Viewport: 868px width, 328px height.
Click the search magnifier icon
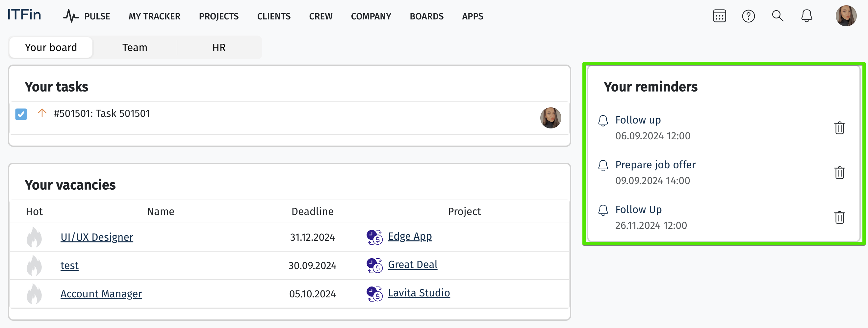(x=778, y=16)
